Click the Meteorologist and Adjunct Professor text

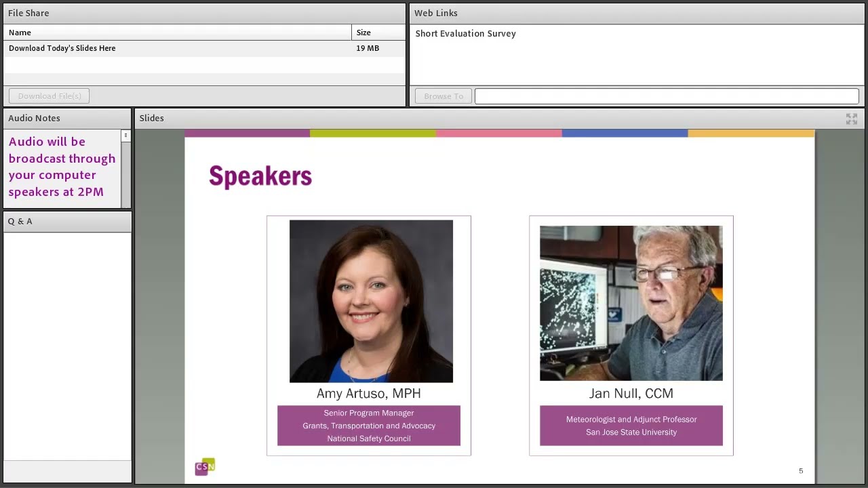631,420
